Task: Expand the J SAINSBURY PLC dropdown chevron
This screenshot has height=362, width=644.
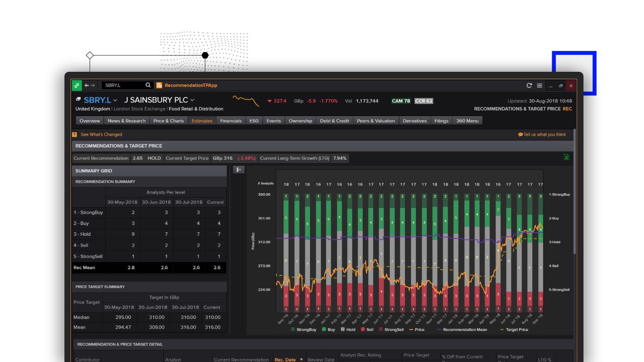Action: click(x=192, y=100)
